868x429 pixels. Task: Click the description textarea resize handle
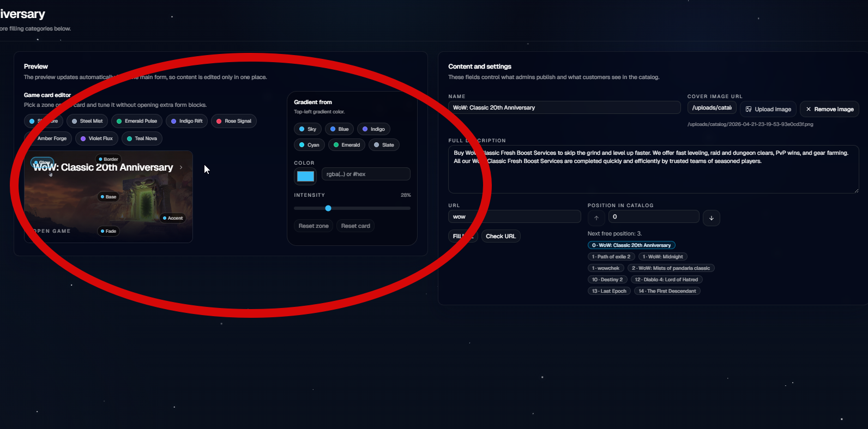(856, 190)
